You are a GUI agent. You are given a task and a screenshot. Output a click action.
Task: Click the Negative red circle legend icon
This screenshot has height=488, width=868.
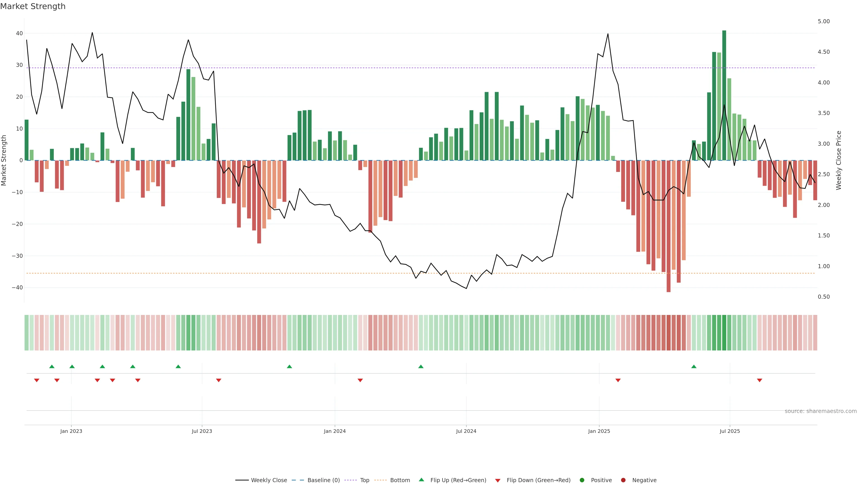(623, 480)
